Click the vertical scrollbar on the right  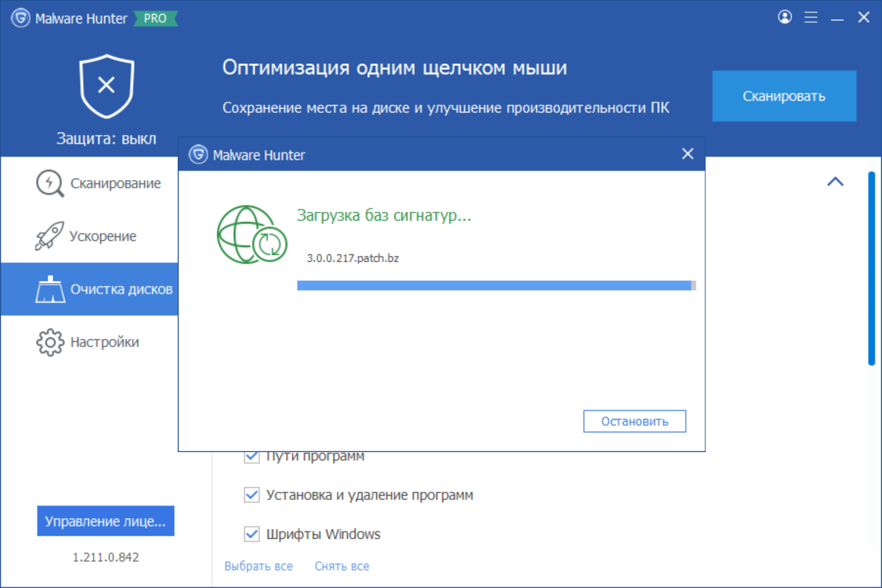click(x=871, y=268)
